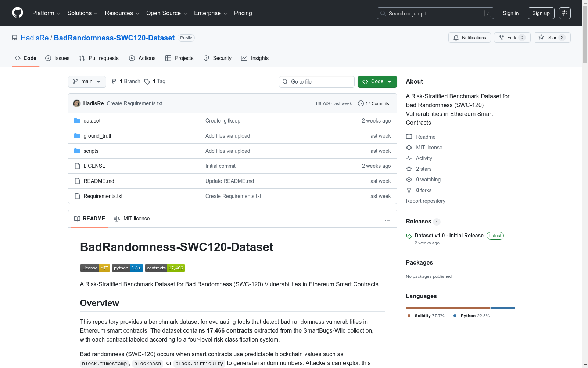Click the Solidity 77.7% language label
The height and width of the screenshot is (368, 588).
(x=426, y=316)
